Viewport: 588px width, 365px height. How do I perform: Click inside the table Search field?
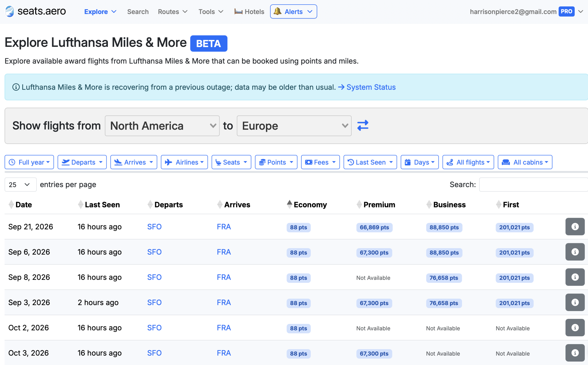pos(533,185)
